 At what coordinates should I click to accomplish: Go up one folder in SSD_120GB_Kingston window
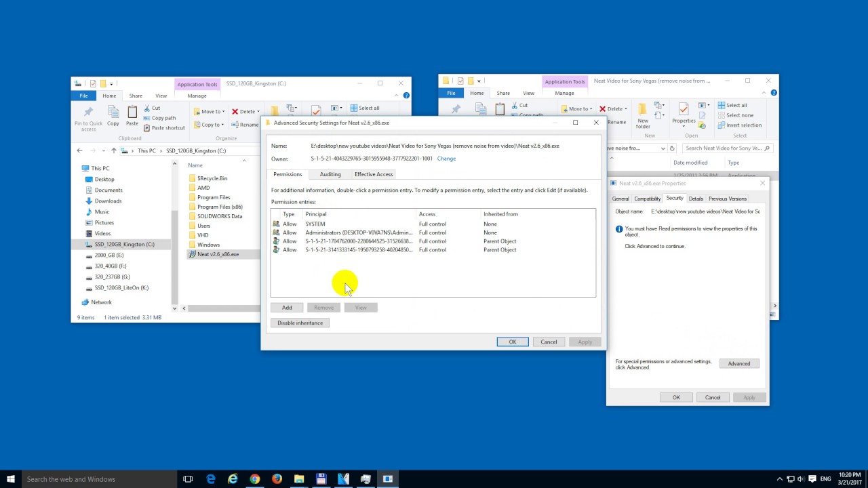click(x=113, y=150)
